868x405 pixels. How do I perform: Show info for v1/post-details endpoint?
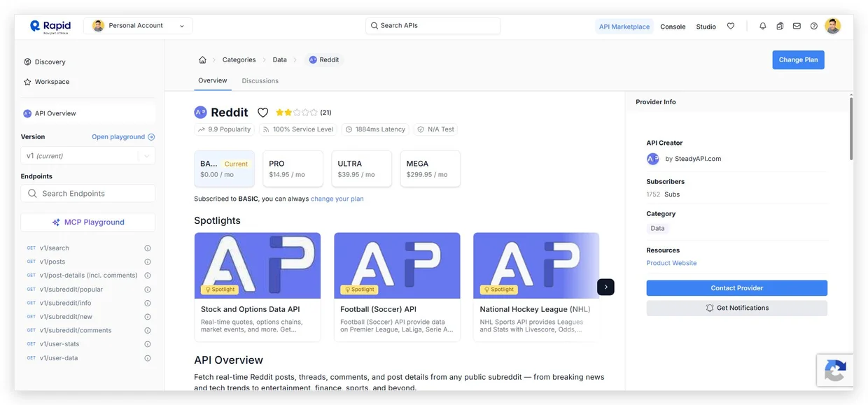[x=148, y=276]
